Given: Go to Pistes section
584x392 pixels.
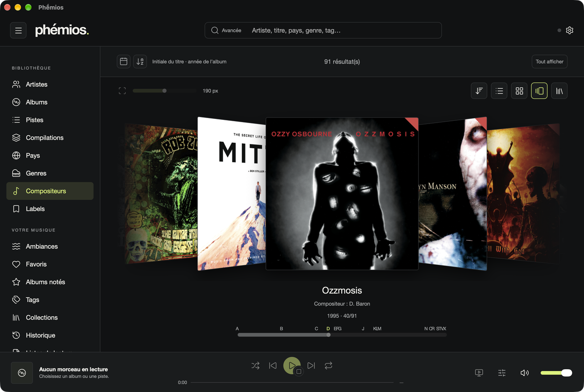Looking at the screenshot, I should click(x=50, y=120).
